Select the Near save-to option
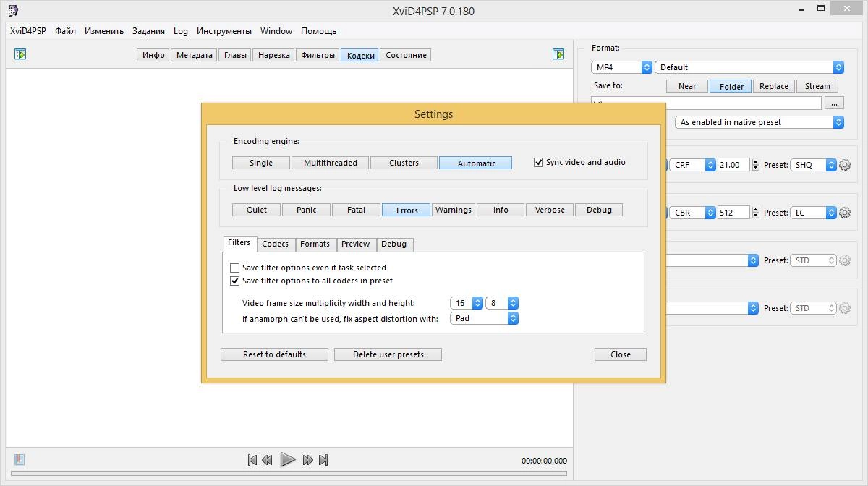Screen dimensions: 868x486 pos(687,86)
